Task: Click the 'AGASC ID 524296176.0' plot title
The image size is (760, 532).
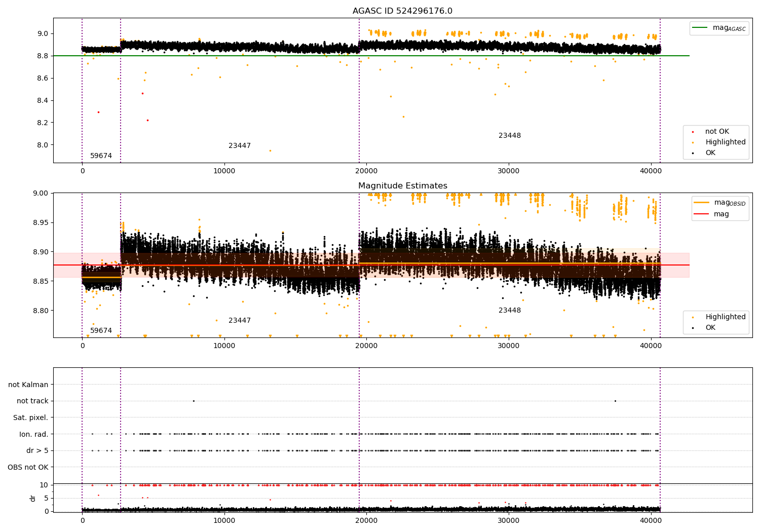Action: tap(402, 11)
